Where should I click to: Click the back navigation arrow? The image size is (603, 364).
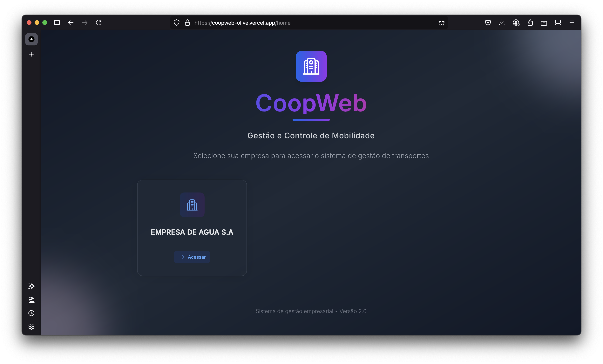point(71,23)
